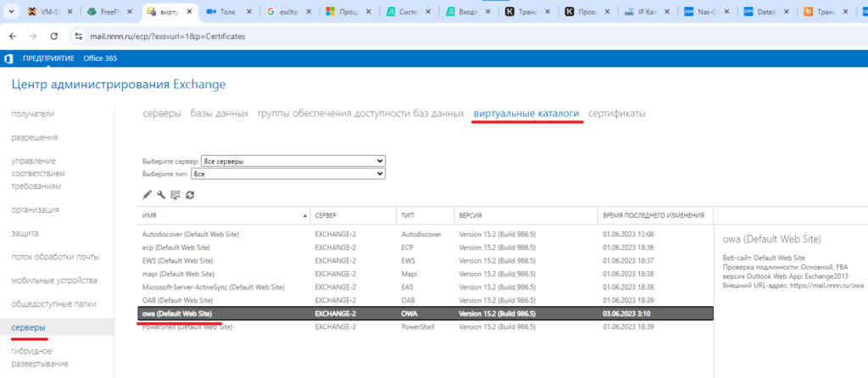Open the базы данных tab
This screenshot has width=868, height=378.
[220, 114]
